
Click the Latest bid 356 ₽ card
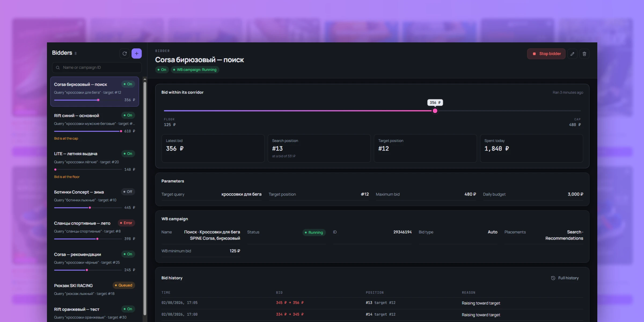click(x=213, y=148)
